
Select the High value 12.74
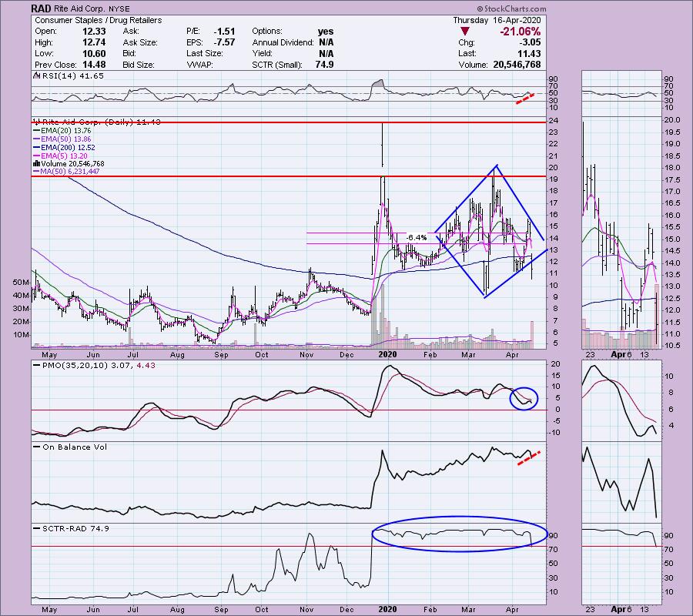[x=94, y=42]
